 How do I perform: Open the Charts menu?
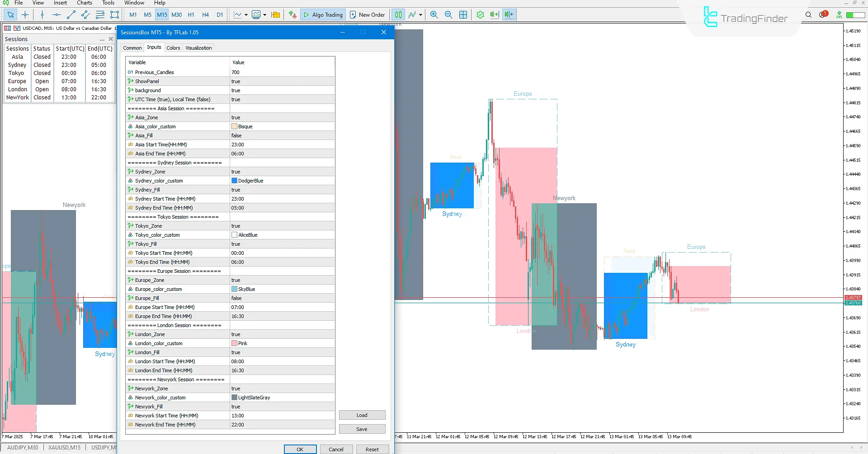point(84,3)
